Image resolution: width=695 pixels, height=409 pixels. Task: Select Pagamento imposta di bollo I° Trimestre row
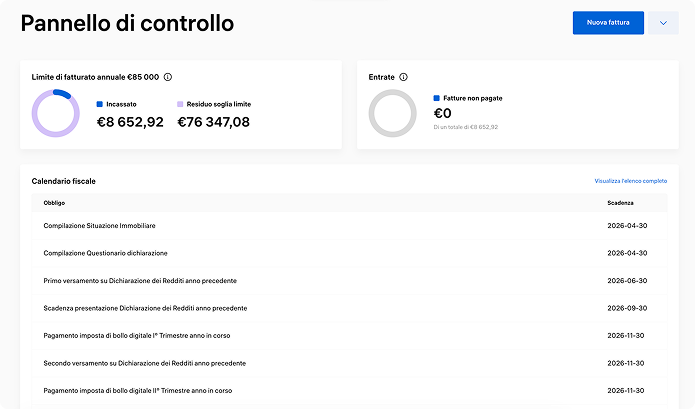[137, 336]
